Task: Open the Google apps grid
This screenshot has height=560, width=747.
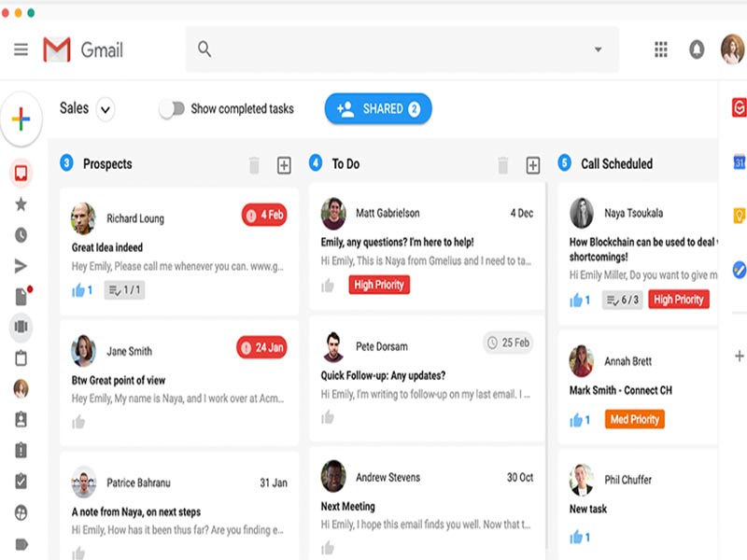Action: (x=661, y=49)
